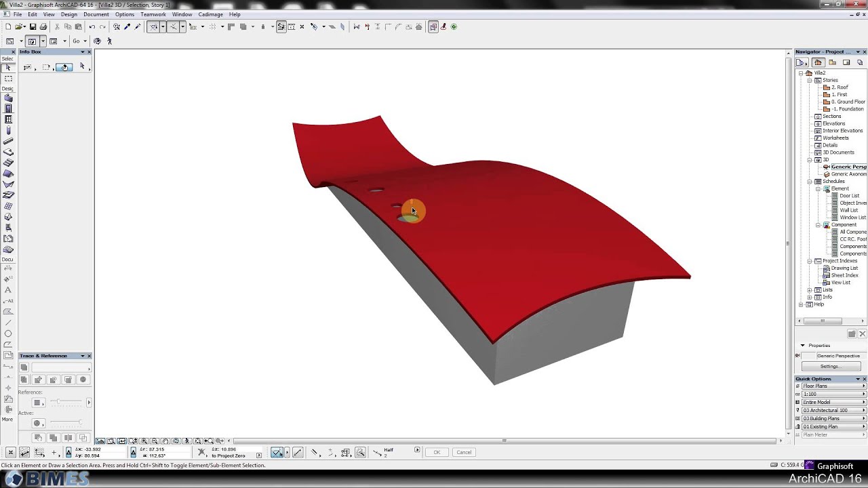The image size is (868, 488).
Task: Click the 3D explore walking figure icon
Action: pyautogui.click(x=109, y=41)
